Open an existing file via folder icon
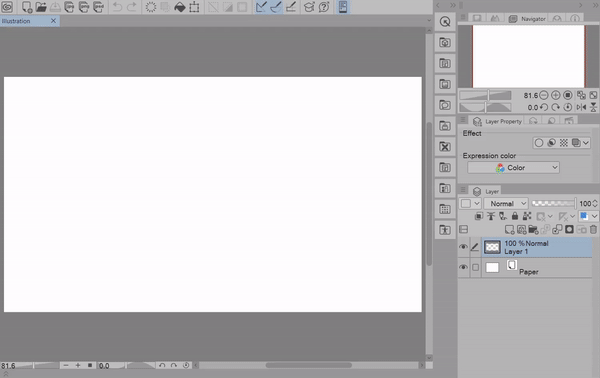The width and height of the screenshot is (600, 378). 41,7
